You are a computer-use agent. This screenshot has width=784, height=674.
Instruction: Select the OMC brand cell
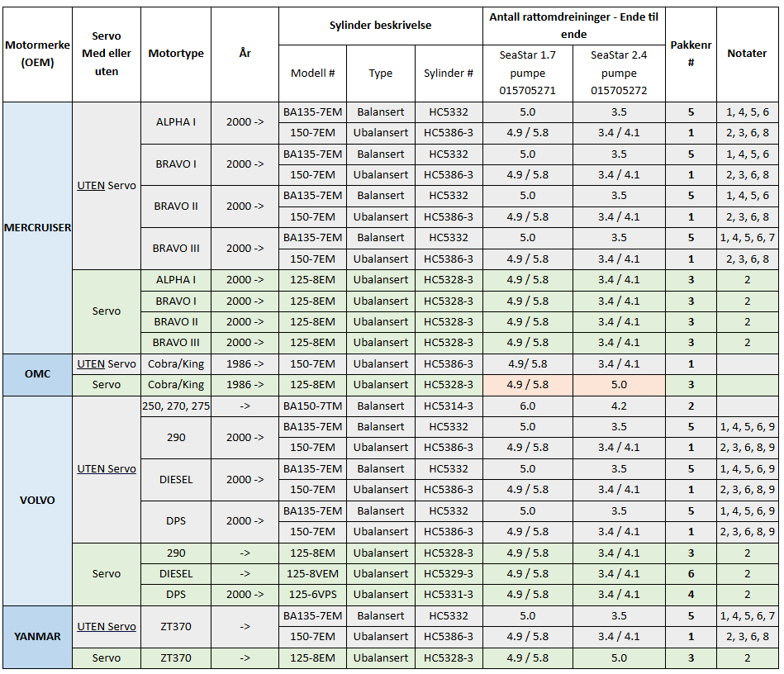point(37,374)
